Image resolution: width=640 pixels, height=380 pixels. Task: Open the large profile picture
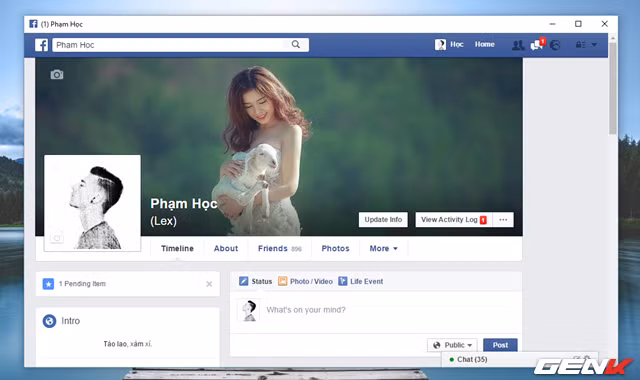click(x=92, y=203)
